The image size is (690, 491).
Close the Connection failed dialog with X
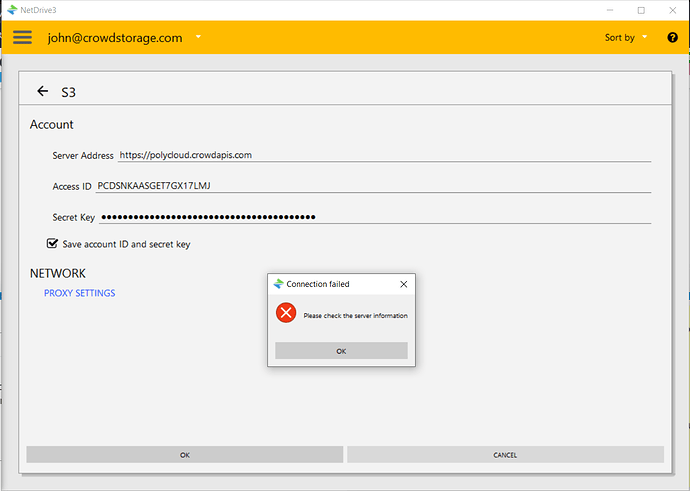404,284
